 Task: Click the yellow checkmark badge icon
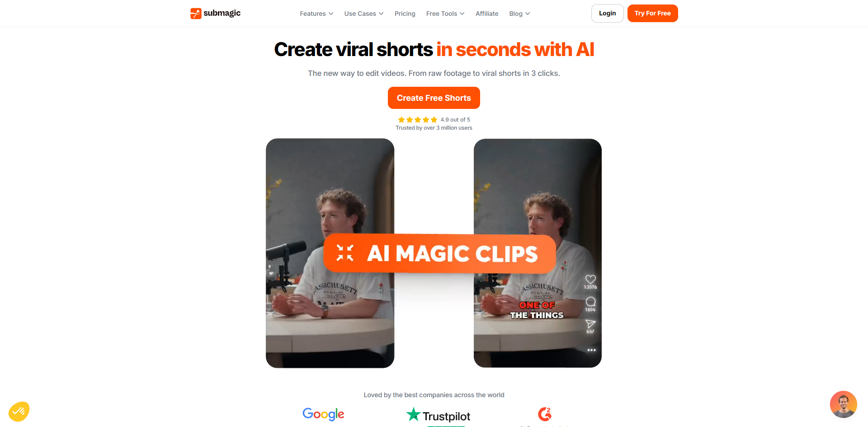(19, 411)
